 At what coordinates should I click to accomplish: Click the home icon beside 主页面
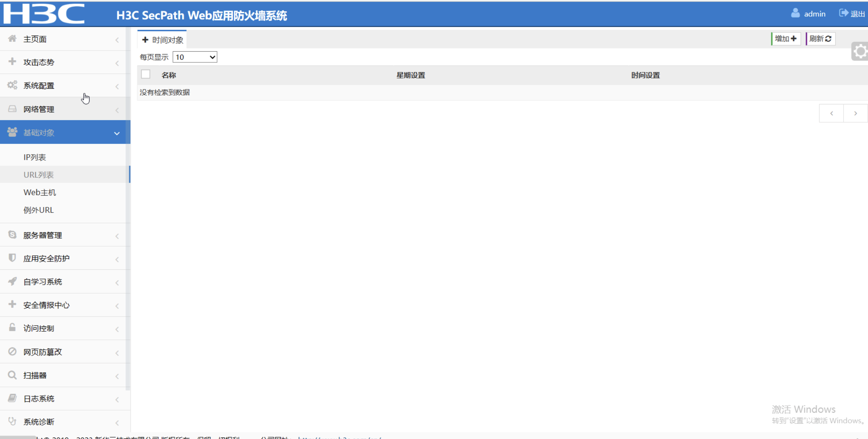point(12,38)
